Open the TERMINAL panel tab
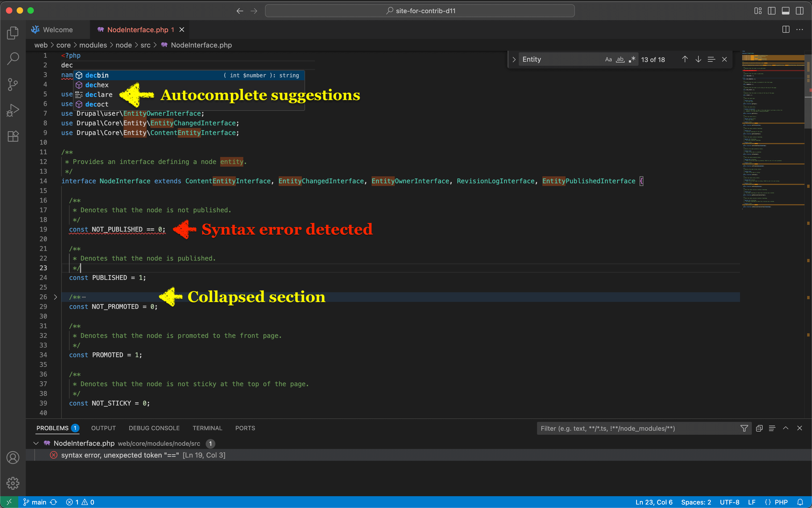Viewport: 812px width, 508px height. (x=207, y=428)
